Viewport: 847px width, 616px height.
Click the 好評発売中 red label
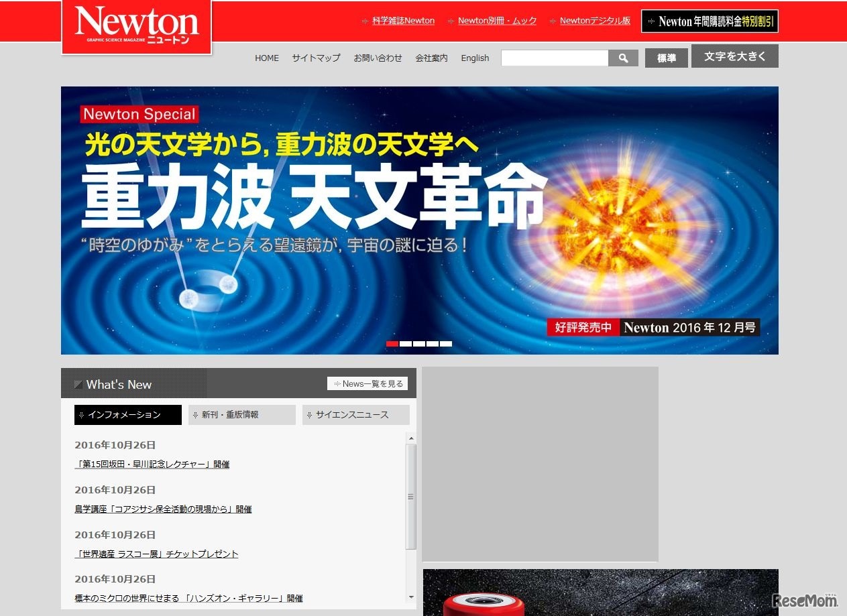pos(583,328)
